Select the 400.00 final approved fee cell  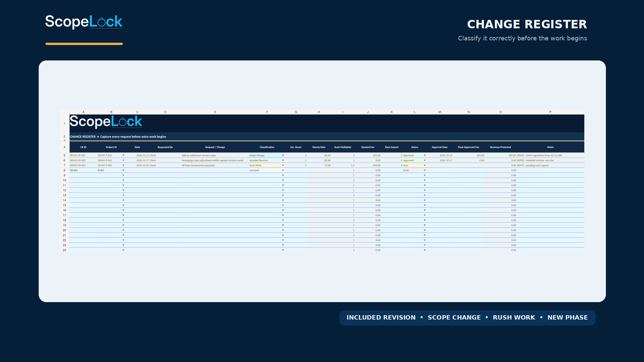point(468,155)
